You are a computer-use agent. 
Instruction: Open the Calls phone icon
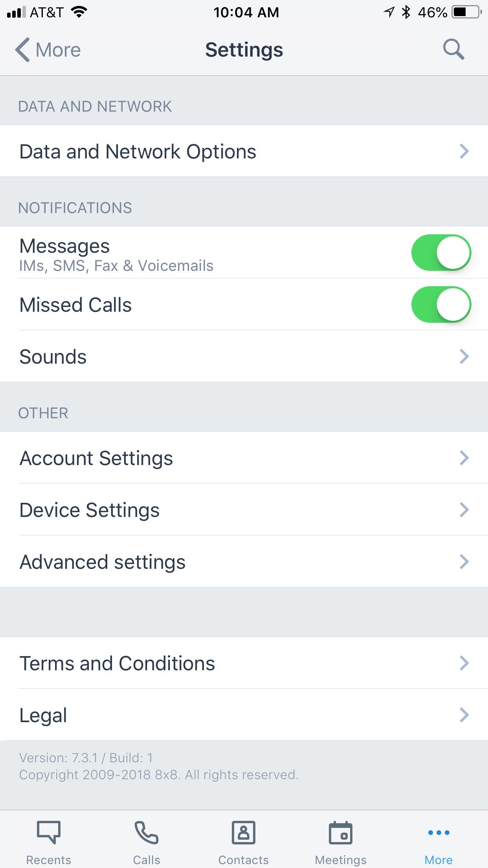tap(146, 832)
